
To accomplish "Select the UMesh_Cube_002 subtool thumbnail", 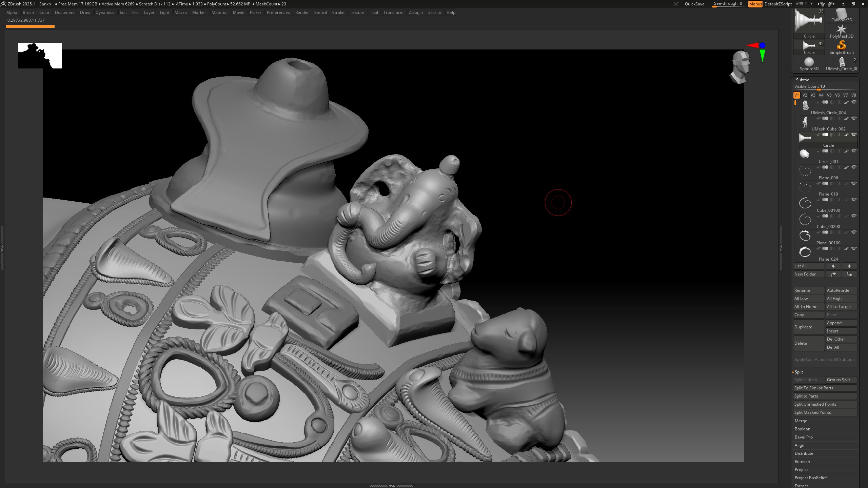I will [x=805, y=122].
